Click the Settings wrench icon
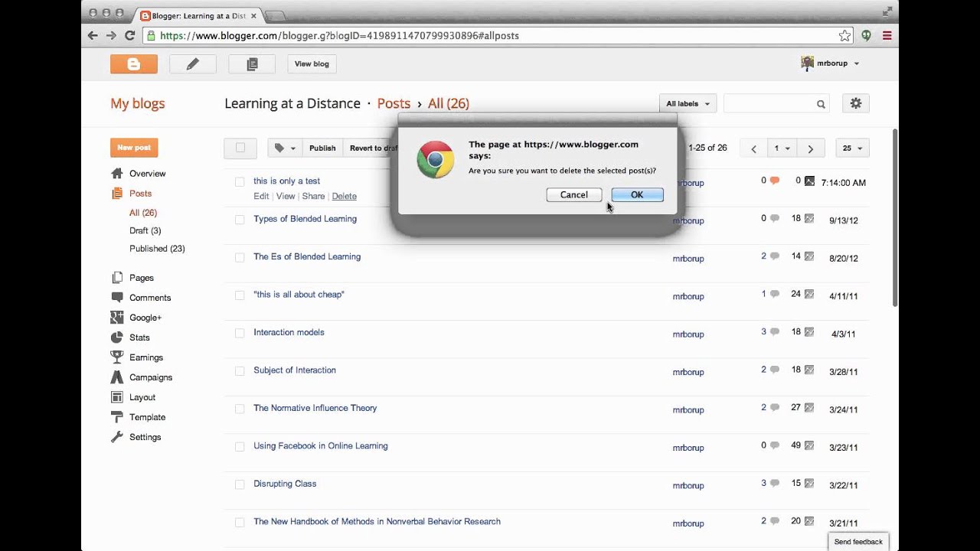Image resolution: width=980 pixels, height=551 pixels. click(116, 437)
